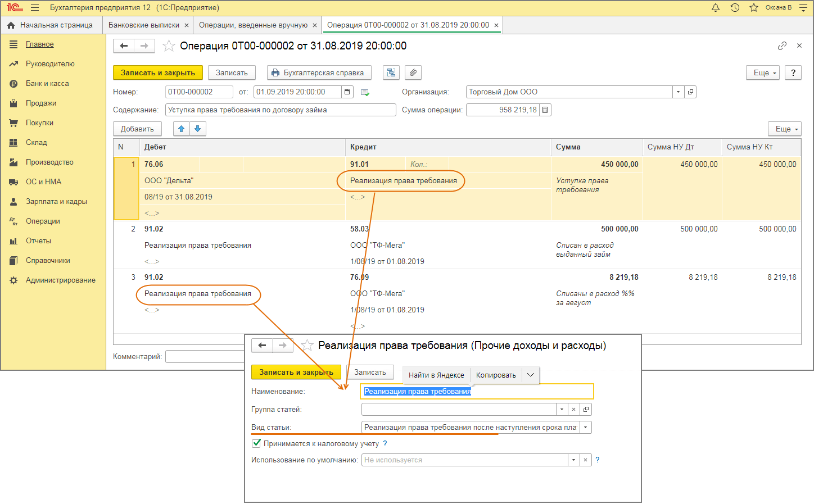Open Руководителю section
814x504 pixels.
click(50, 64)
